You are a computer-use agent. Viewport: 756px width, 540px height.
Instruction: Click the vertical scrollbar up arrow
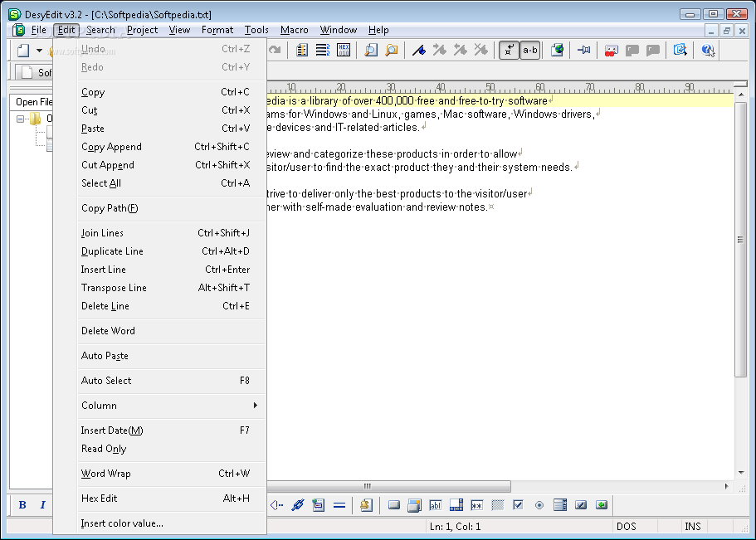[741, 95]
